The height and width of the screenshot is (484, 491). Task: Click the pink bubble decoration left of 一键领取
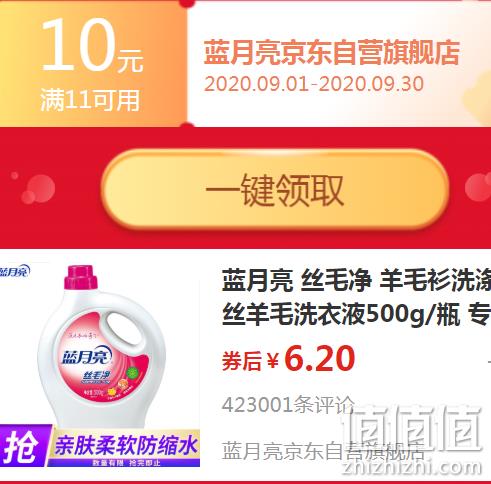(38, 189)
